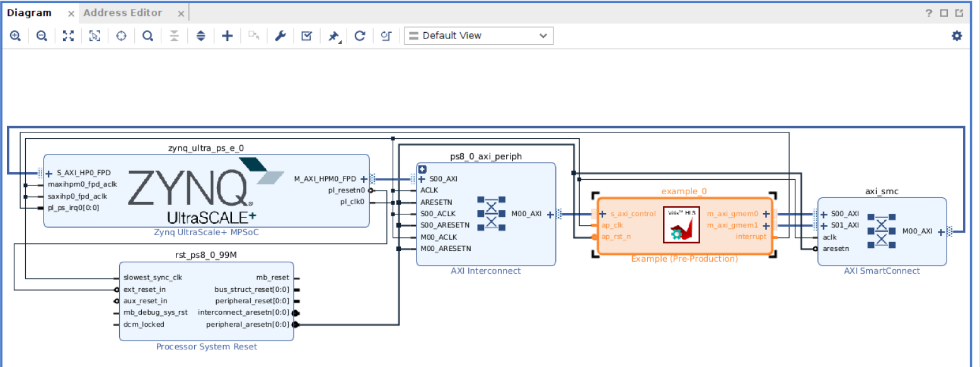Switch to the Address Editor tab
Image resolution: width=980 pixels, height=367 pixels.
[123, 13]
